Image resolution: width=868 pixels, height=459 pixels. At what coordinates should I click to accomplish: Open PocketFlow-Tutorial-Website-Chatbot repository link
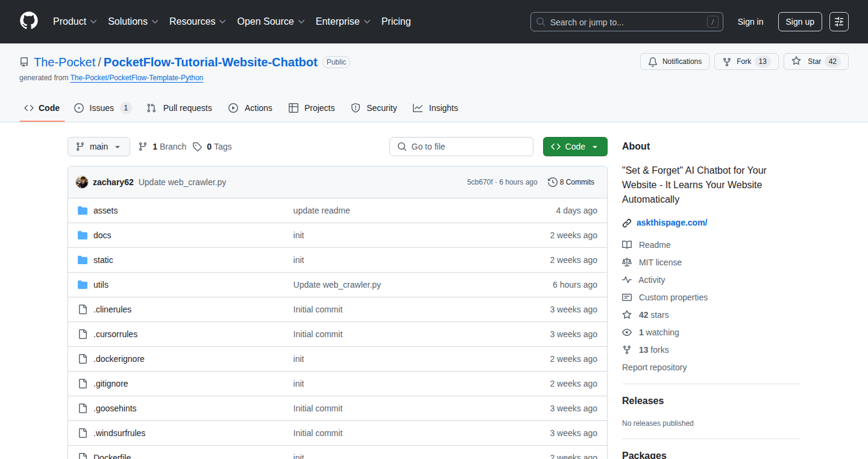tap(211, 62)
